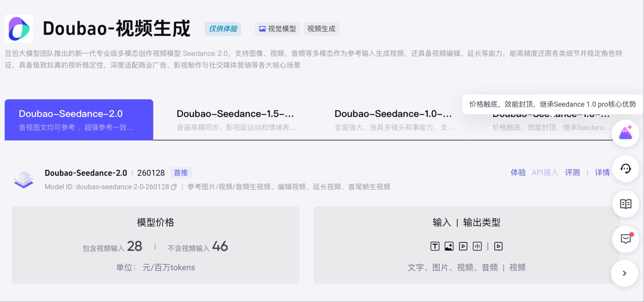Click the Doubao logo icon
Viewport: 644px width, 302px height.
(x=19, y=29)
